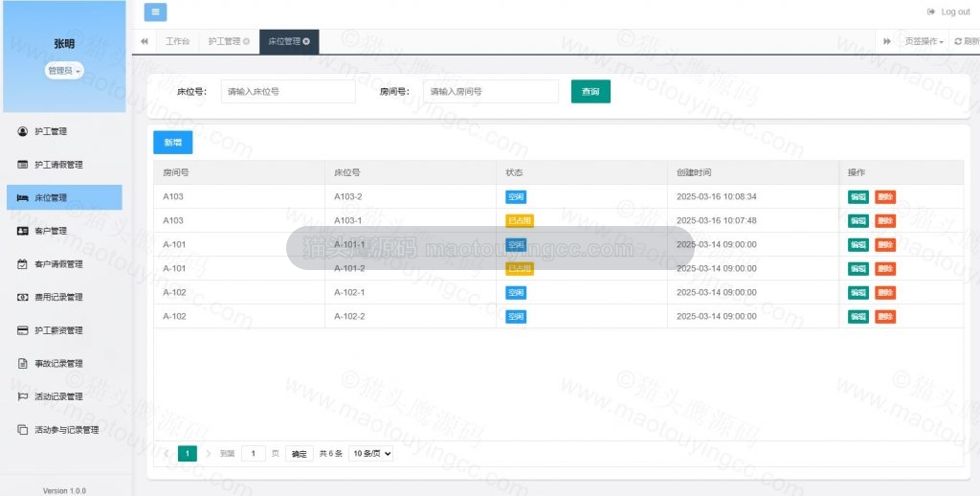Open 活动参与记录管理 in the sidebar
This screenshot has width=980, height=496.
click(x=64, y=430)
